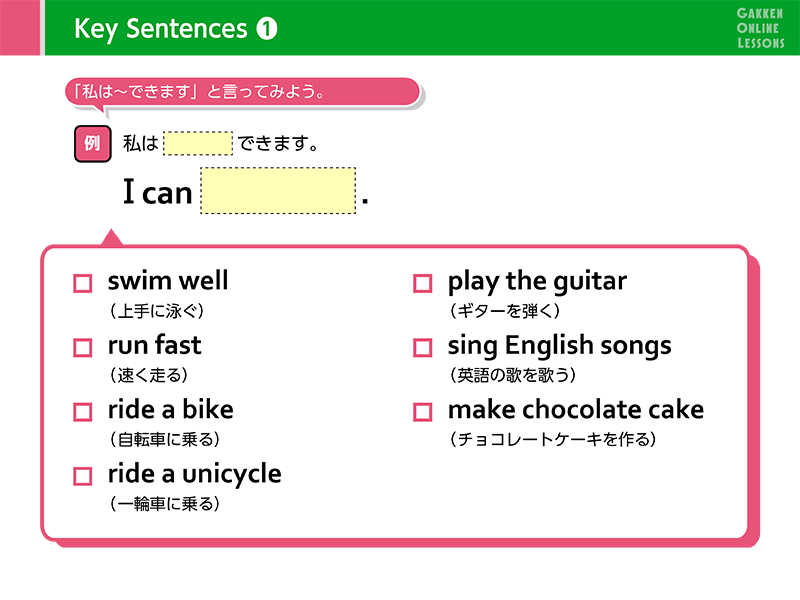This screenshot has width=800, height=600.
Task: Click the "swim well" phrase text
Action: pos(168,281)
